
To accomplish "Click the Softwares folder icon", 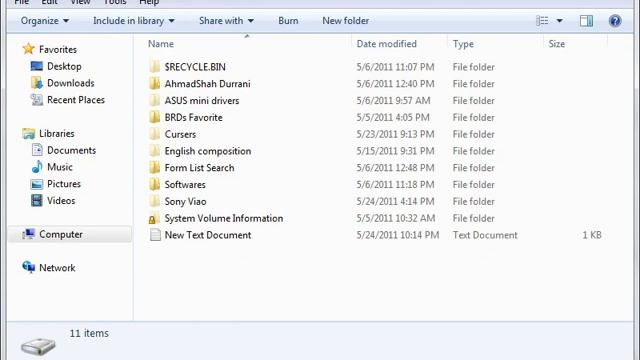I will [x=155, y=184].
